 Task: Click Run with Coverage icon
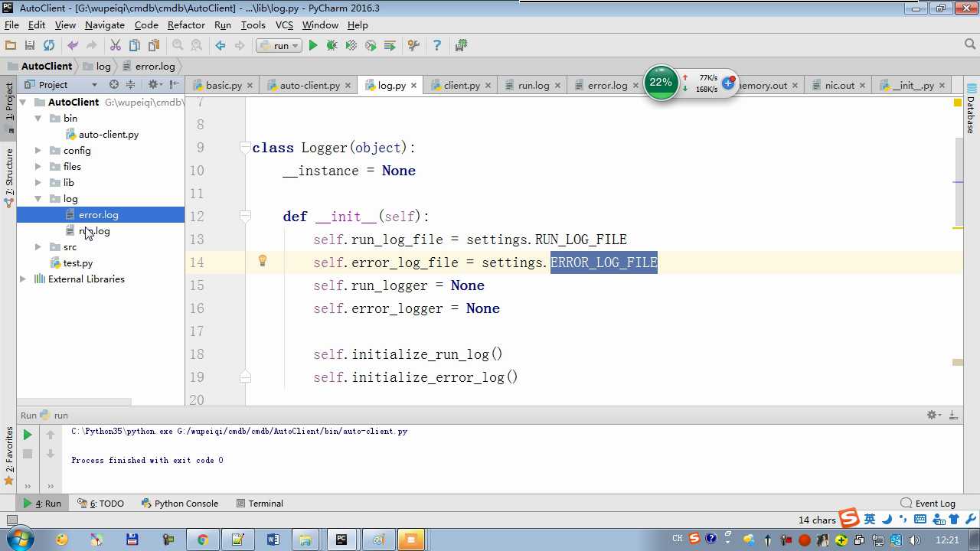(x=351, y=46)
